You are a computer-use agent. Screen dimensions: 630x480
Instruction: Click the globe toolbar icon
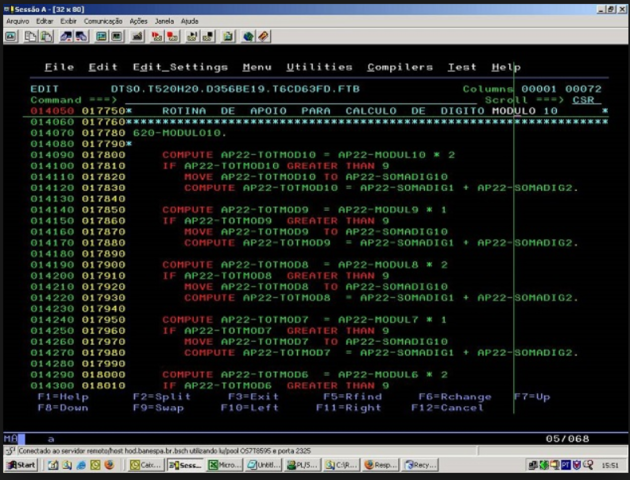248,37
